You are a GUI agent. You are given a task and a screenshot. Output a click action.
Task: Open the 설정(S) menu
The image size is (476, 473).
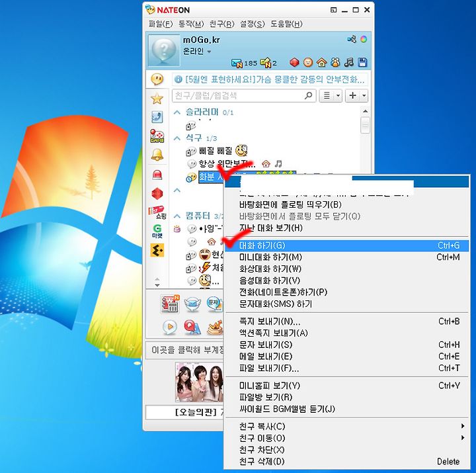coord(253,24)
